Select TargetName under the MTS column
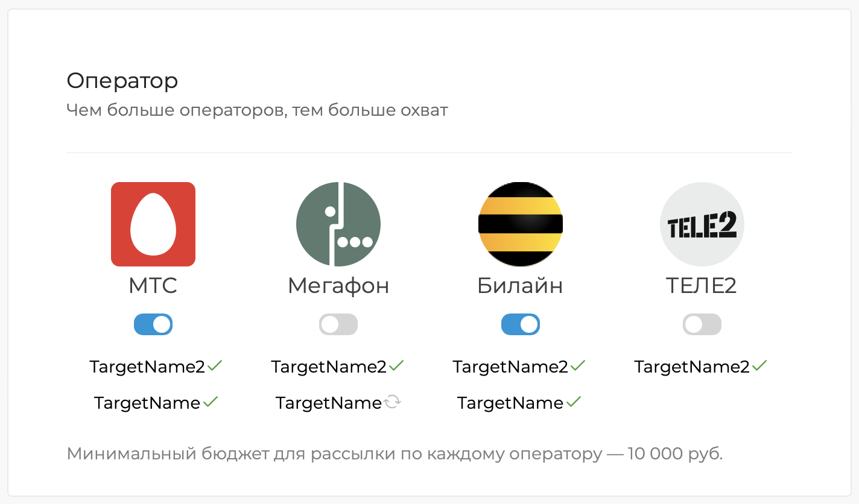This screenshot has width=859, height=504. tap(147, 403)
